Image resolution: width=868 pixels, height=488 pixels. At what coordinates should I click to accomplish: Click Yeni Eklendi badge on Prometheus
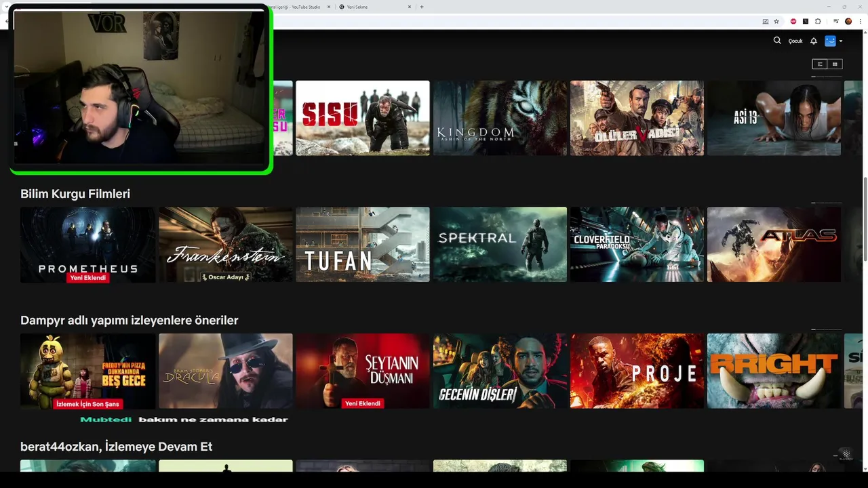point(88,278)
